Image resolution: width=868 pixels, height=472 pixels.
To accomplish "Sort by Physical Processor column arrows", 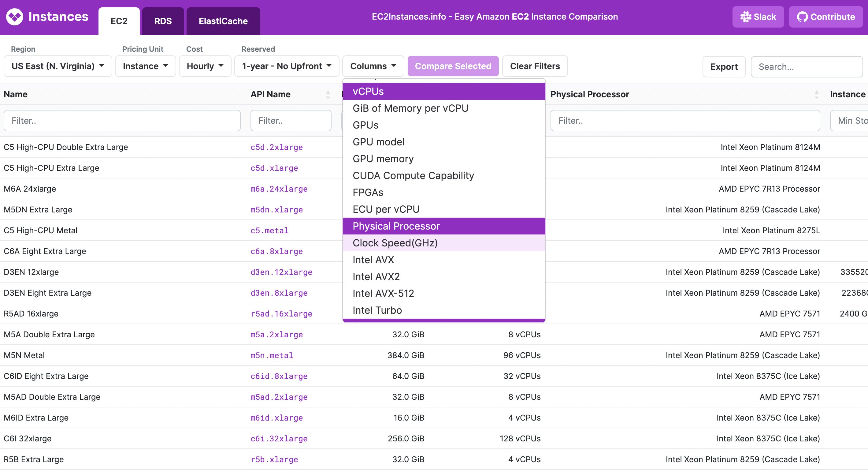I will point(816,94).
